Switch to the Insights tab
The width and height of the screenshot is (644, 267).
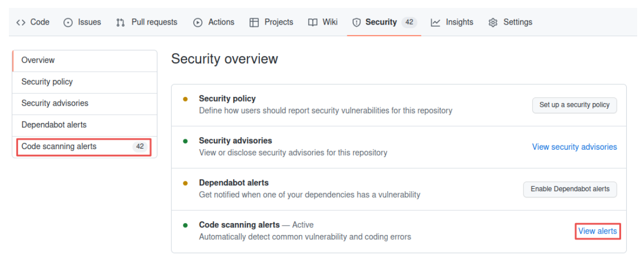click(x=459, y=23)
